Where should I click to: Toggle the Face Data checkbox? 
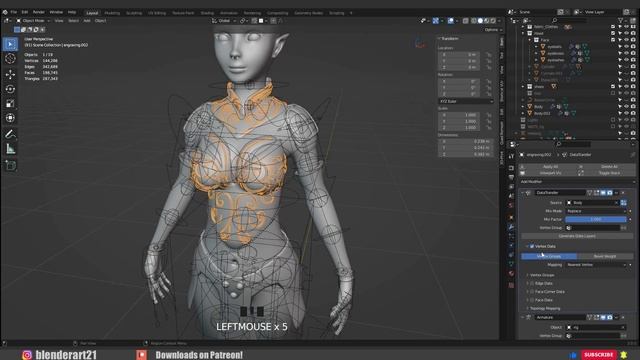click(532, 300)
